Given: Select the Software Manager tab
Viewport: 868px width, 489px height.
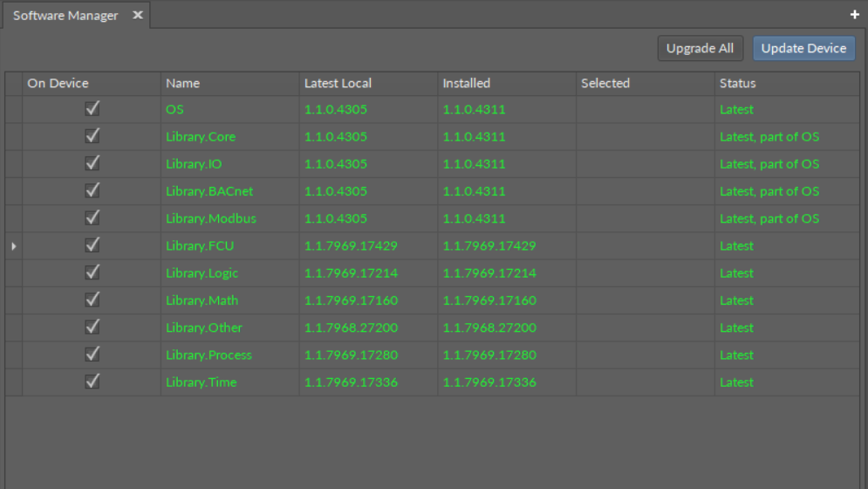Looking at the screenshot, I should tap(65, 16).
